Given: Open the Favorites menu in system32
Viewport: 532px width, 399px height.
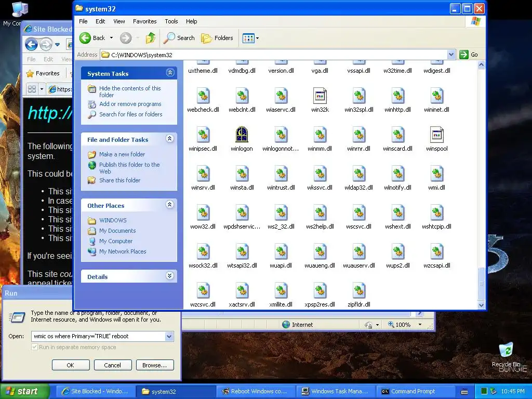Looking at the screenshot, I should (x=144, y=21).
